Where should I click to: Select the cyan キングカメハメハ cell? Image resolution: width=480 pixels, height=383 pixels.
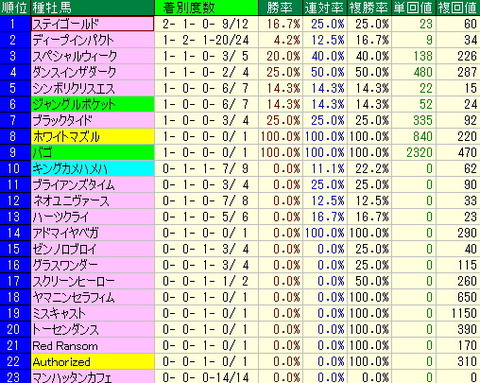pos(93,169)
